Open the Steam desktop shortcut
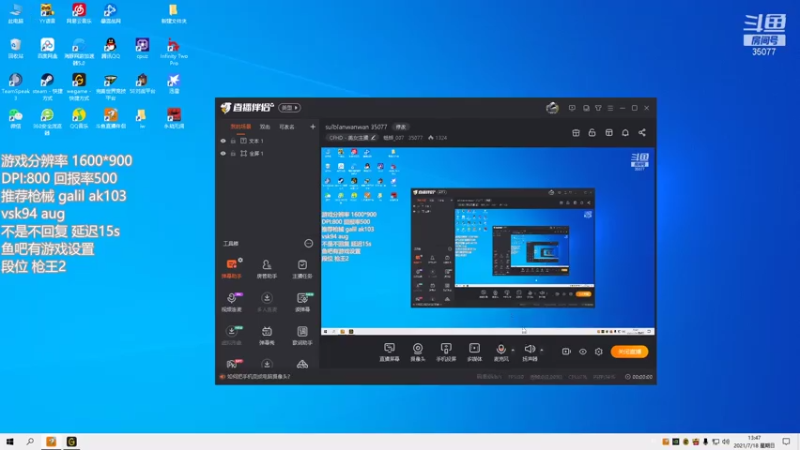This screenshot has height=450, width=800. point(47,87)
